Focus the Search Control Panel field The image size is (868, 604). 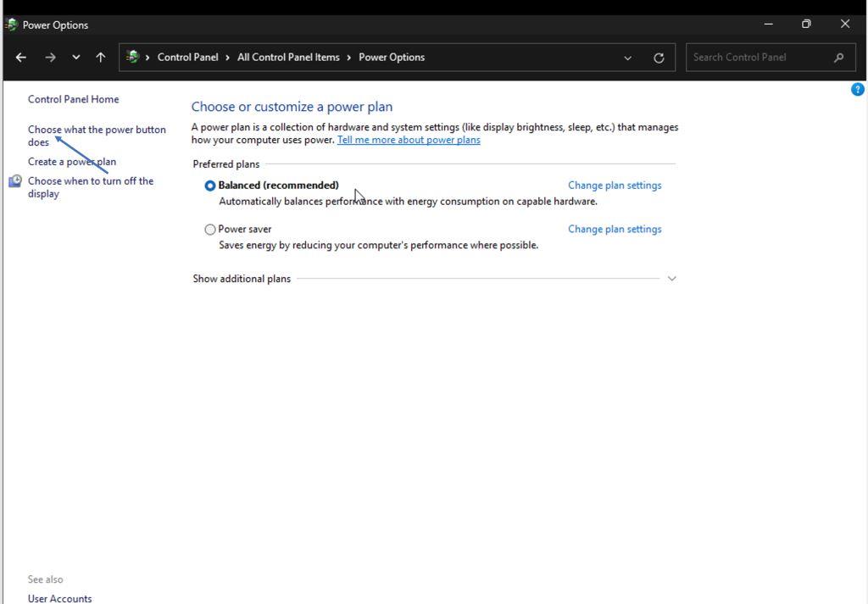771,57
